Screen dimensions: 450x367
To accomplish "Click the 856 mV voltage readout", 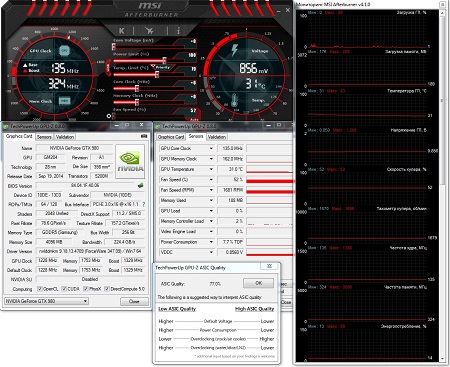I will (254, 69).
